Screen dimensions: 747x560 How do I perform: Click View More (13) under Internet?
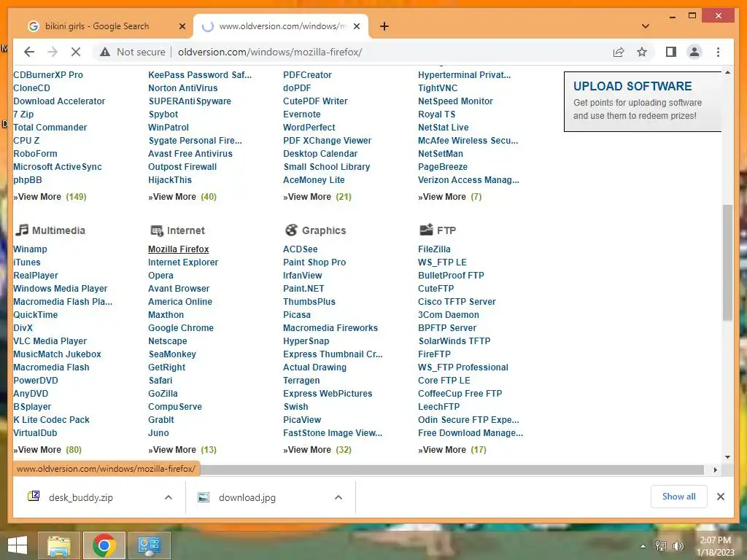click(182, 449)
